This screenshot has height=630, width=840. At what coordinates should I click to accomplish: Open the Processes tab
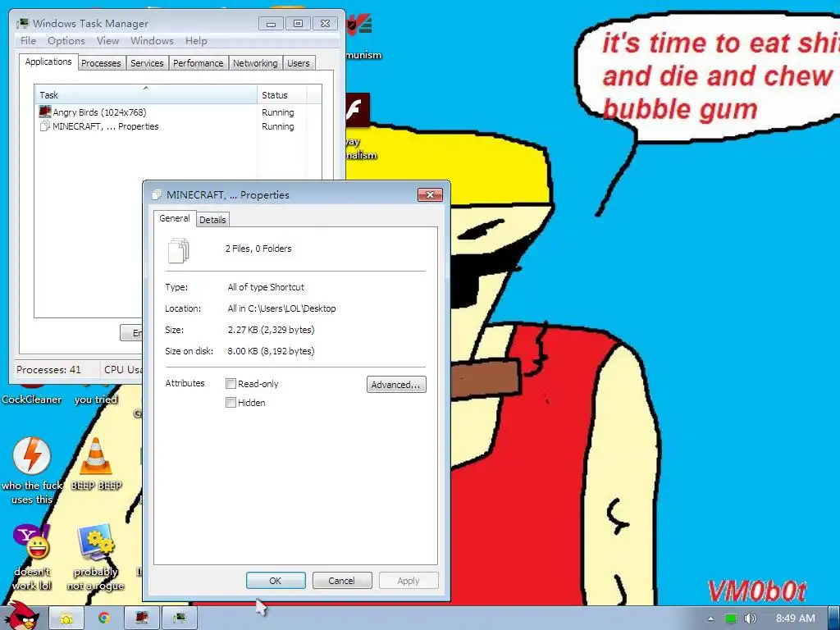click(101, 63)
